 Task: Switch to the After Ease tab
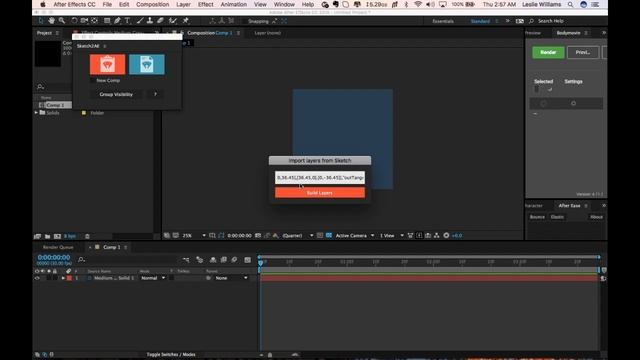click(x=569, y=206)
